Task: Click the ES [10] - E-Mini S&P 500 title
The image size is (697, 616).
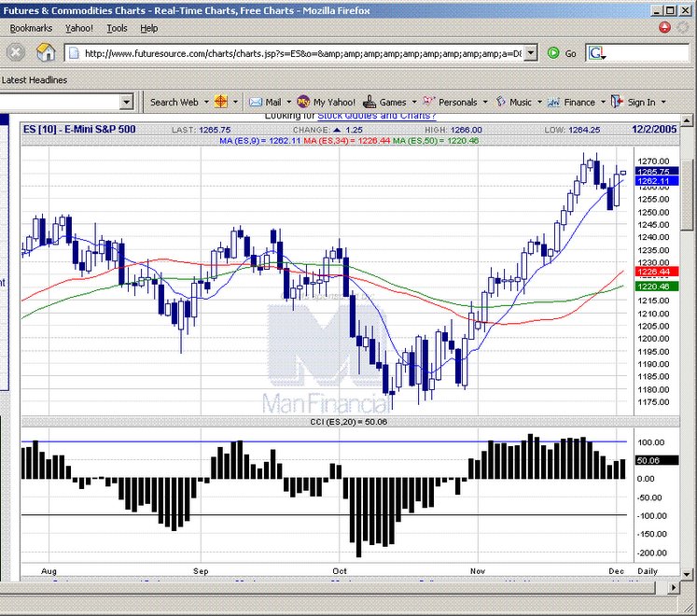Action: pos(79,130)
